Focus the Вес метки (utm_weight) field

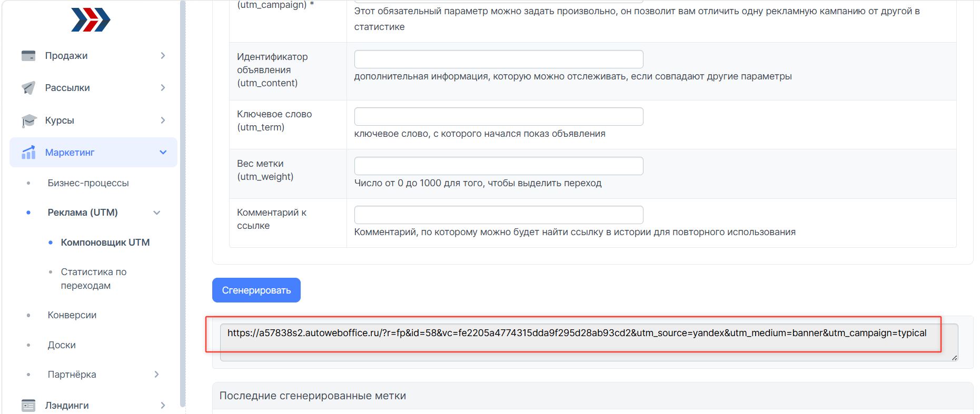click(499, 166)
